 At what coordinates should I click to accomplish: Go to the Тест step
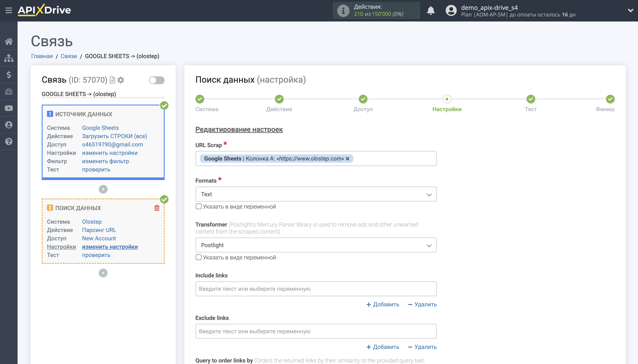click(530, 99)
